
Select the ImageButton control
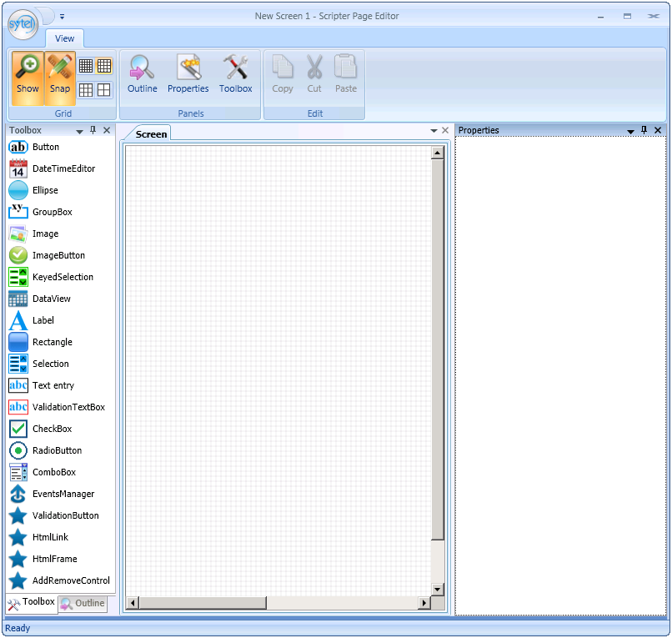coord(60,255)
